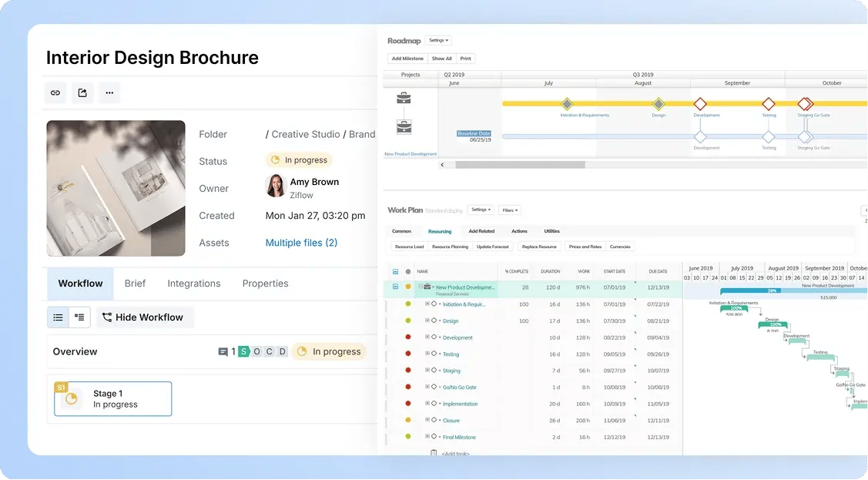Open the Resourcing ribbon tab
Image resolution: width=868 pixels, height=480 pixels.
pos(439,230)
